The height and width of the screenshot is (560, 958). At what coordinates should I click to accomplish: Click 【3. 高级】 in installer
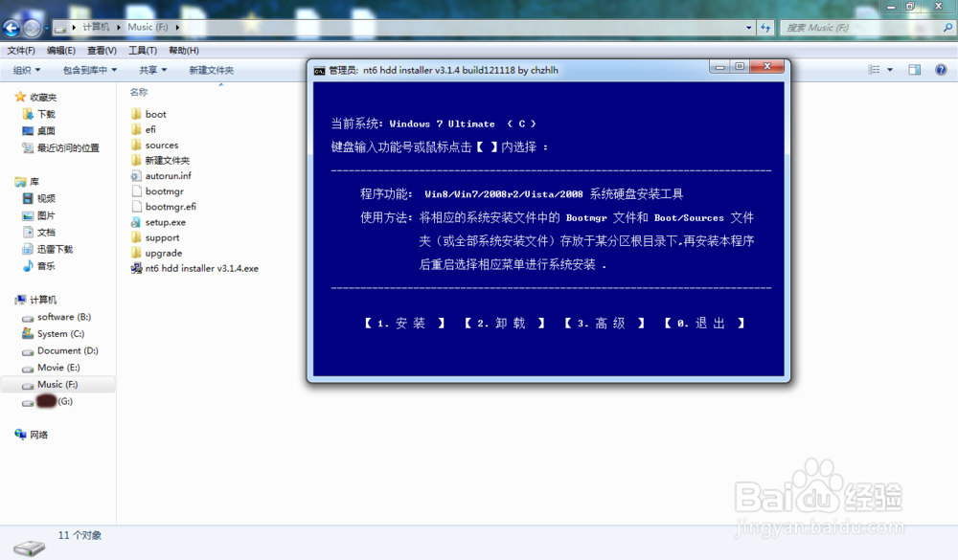(x=604, y=323)
